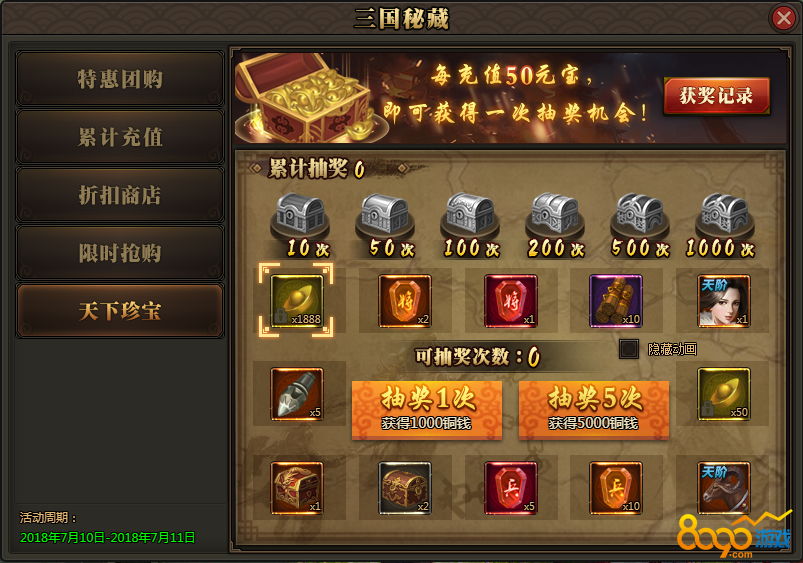Select the red 兵 token x5 prize
Screen dimensions: 803x563
click(511, 488)
